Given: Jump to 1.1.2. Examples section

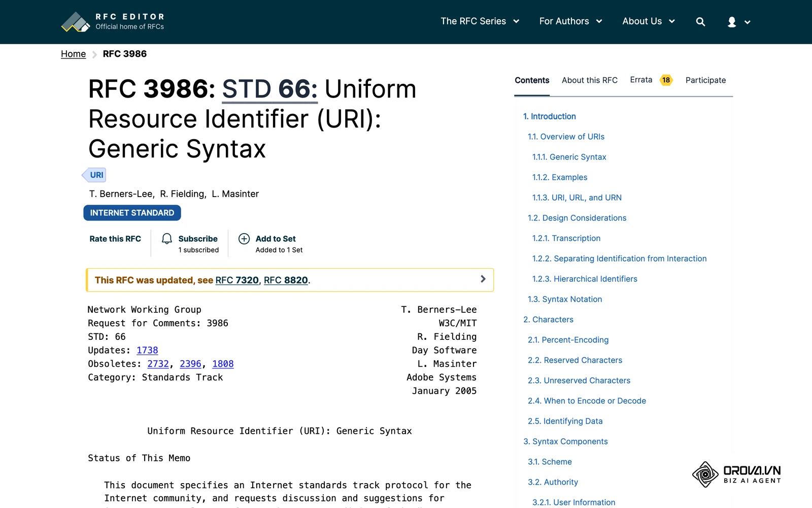Looking at the screenshot, I should pyautogui.click(x=560, y=177).
